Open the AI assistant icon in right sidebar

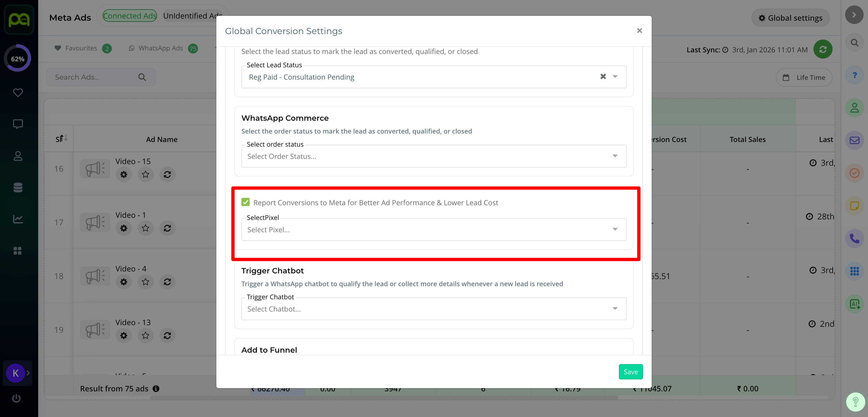click(x=854, y=304)
